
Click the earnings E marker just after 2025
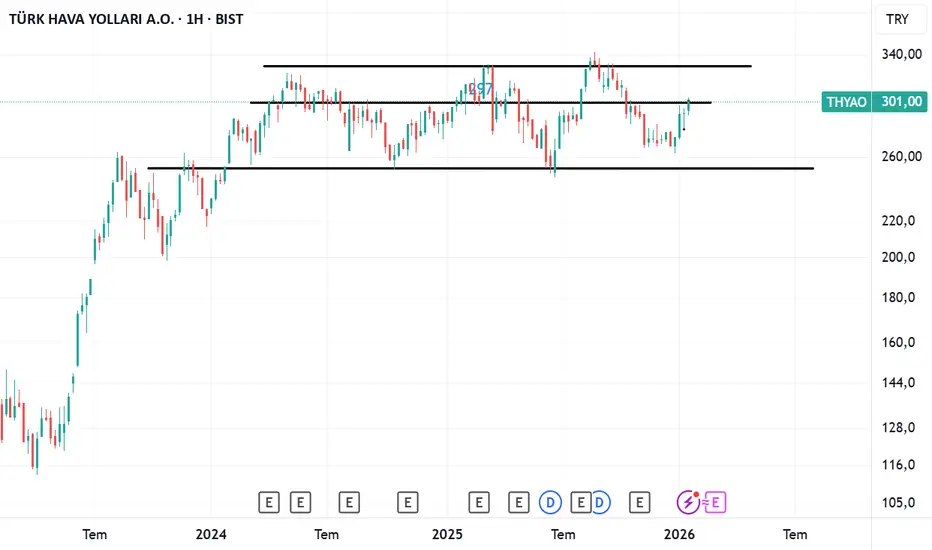click(x=480, y=502)
